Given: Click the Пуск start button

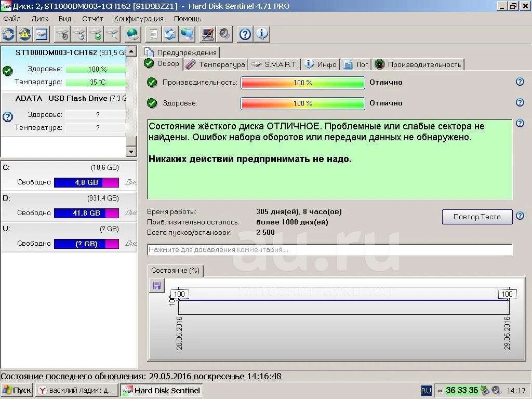Looking at the screenshot, I should [17, 391].
